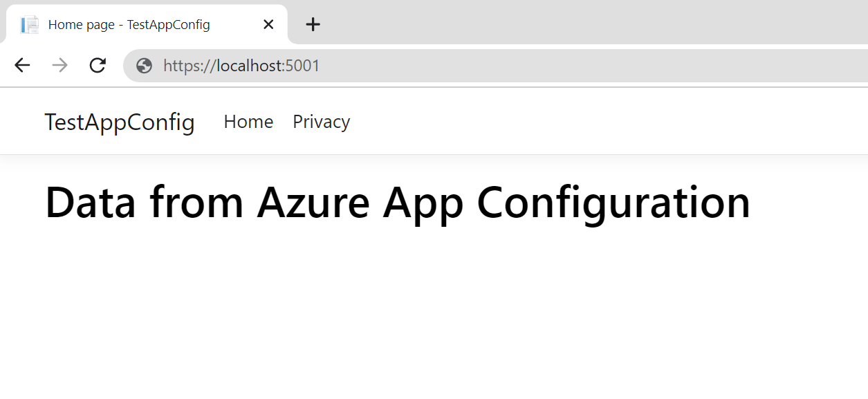The width and height of the screenshot is (868, 399).
Task: Click the refresh icon in the toolbar
Action: pos(98,65)
